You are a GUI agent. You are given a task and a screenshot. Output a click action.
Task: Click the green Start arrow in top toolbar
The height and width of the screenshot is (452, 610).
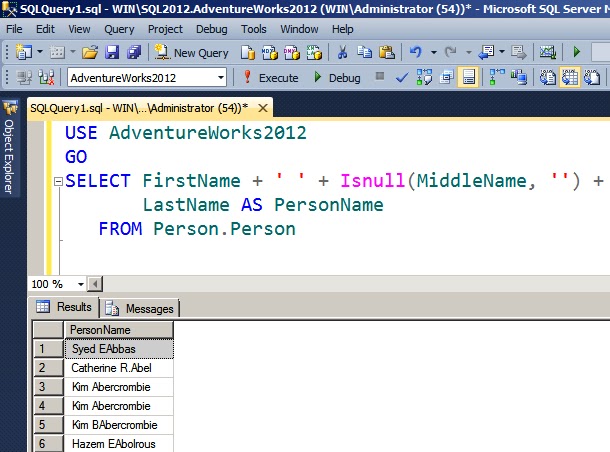[x=577, y=52]
